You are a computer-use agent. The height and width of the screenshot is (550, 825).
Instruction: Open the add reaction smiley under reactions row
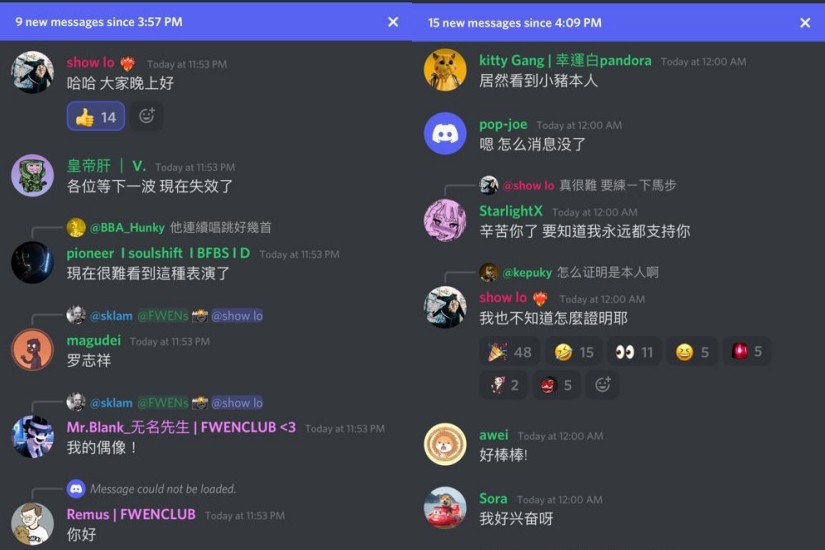coord(602,385)
